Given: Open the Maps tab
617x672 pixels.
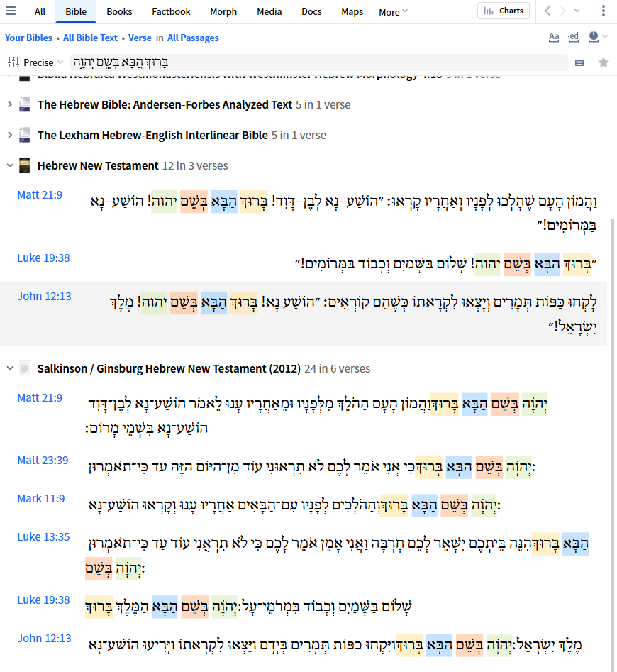Looking at the screenshot, I should pos(352,11).
